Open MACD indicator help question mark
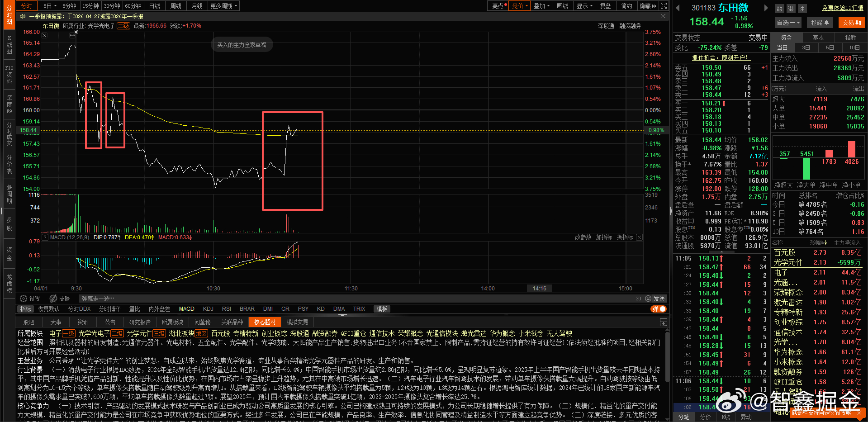The width and height of the screenshot is (868, 422). tap(45, 237)
